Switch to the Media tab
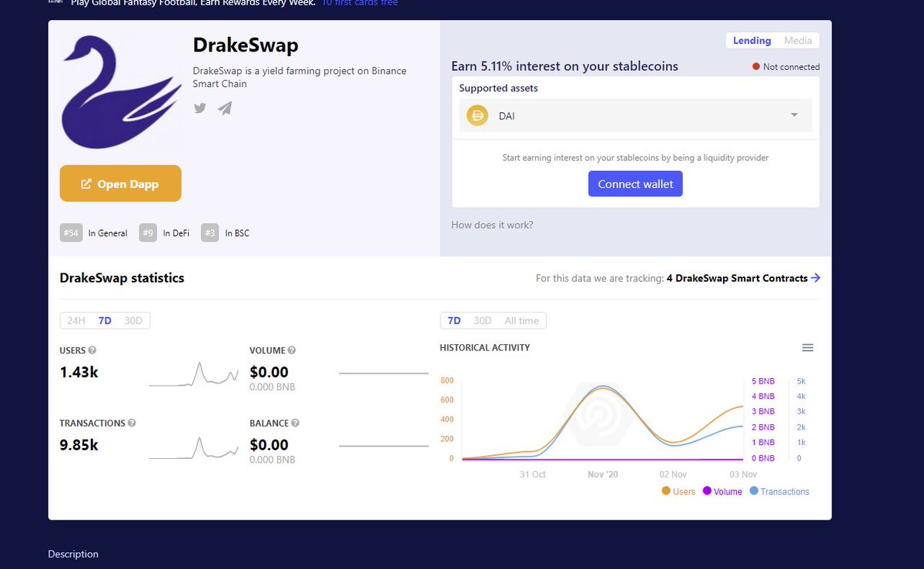The image size is (924, 569). [798, 41]
